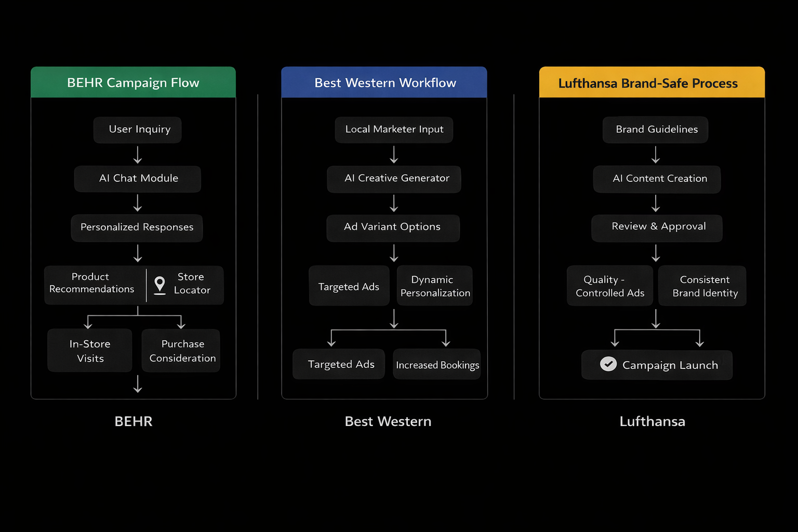Click the User Inquiry step box
The height and width of the screenshot is (532, 798).
pyautogui.click(x=138, y=129)
